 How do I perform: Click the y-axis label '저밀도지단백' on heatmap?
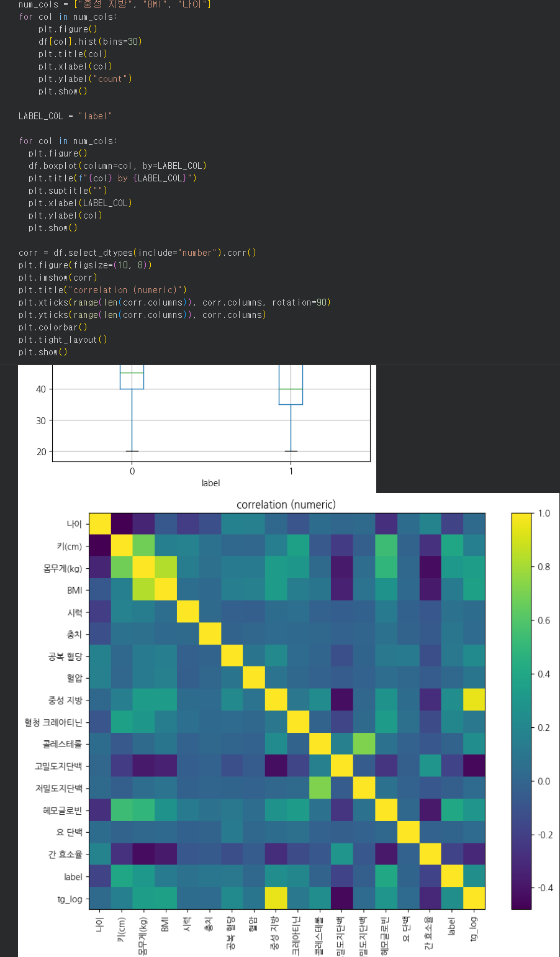pos(58,789)
